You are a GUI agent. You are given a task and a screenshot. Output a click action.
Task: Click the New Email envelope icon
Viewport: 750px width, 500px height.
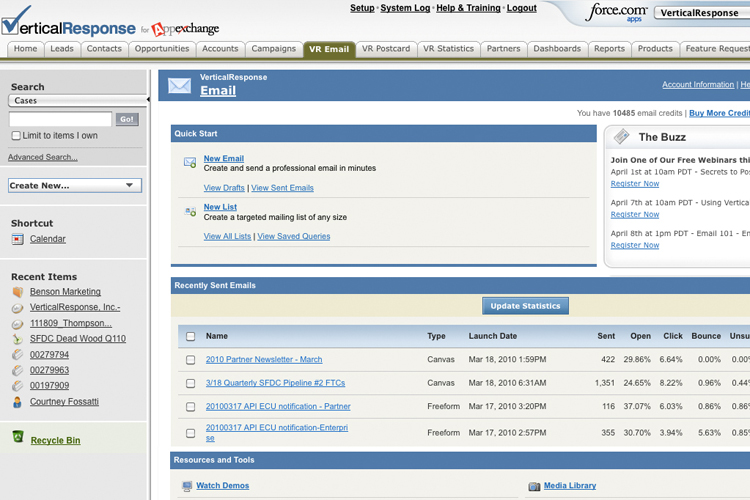tap(190, 162)
